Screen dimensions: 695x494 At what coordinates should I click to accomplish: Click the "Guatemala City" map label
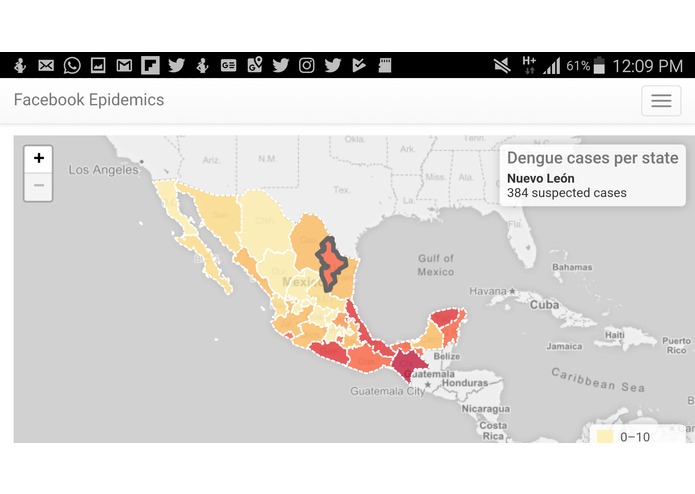[387, 391]
